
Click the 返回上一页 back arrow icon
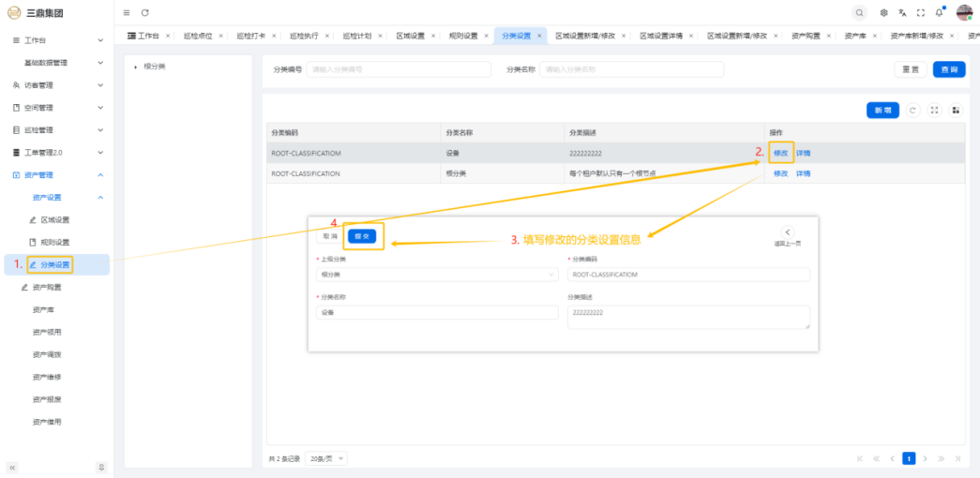pos(788,232)
